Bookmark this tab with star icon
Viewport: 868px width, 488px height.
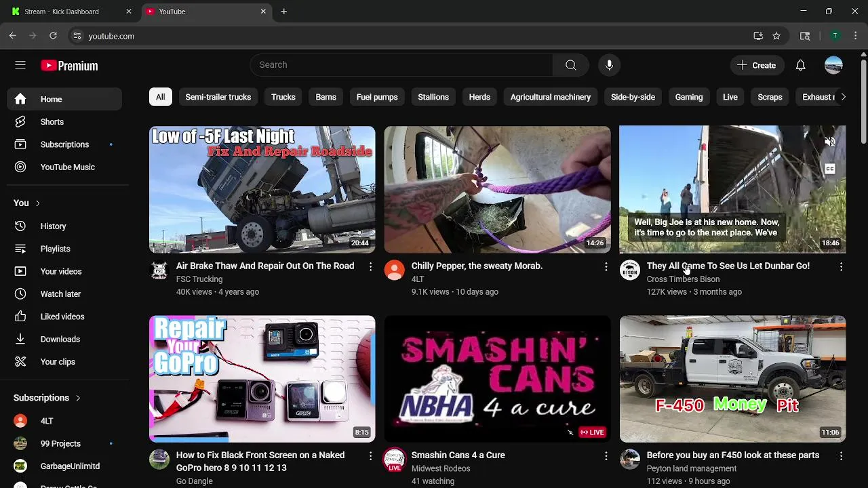click(776, 36)
